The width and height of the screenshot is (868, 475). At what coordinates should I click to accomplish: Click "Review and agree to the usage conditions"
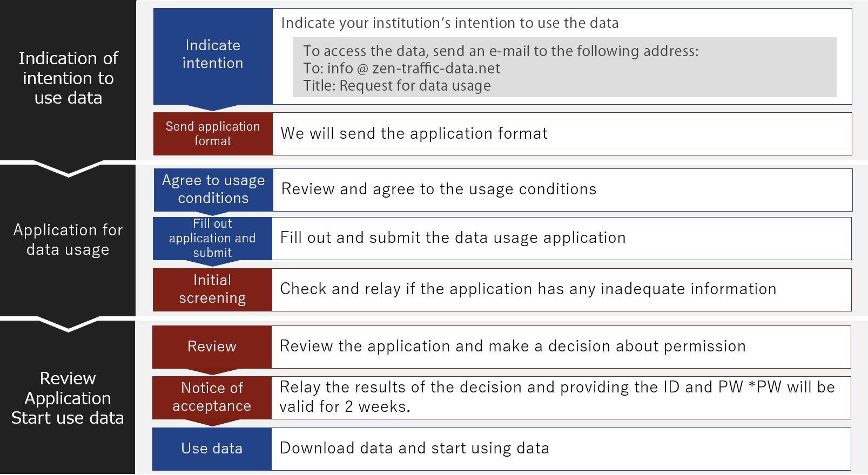pos(439,189)
